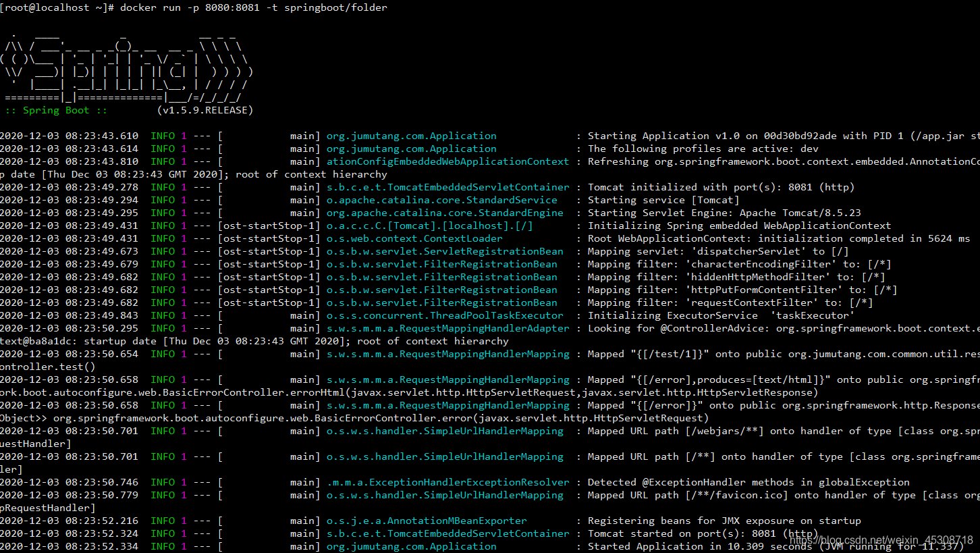Click the (v1.5.9.RELEASE) version text

click(205, 110)
